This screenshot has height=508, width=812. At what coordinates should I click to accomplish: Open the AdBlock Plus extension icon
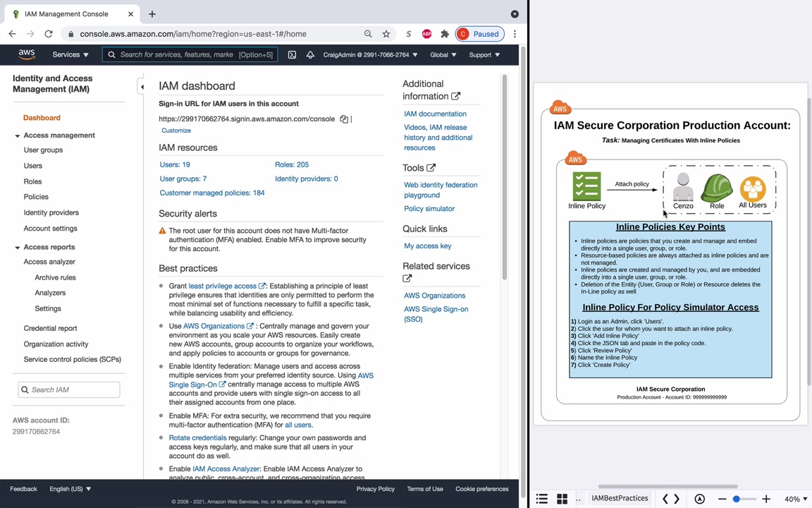coord(426,34)
